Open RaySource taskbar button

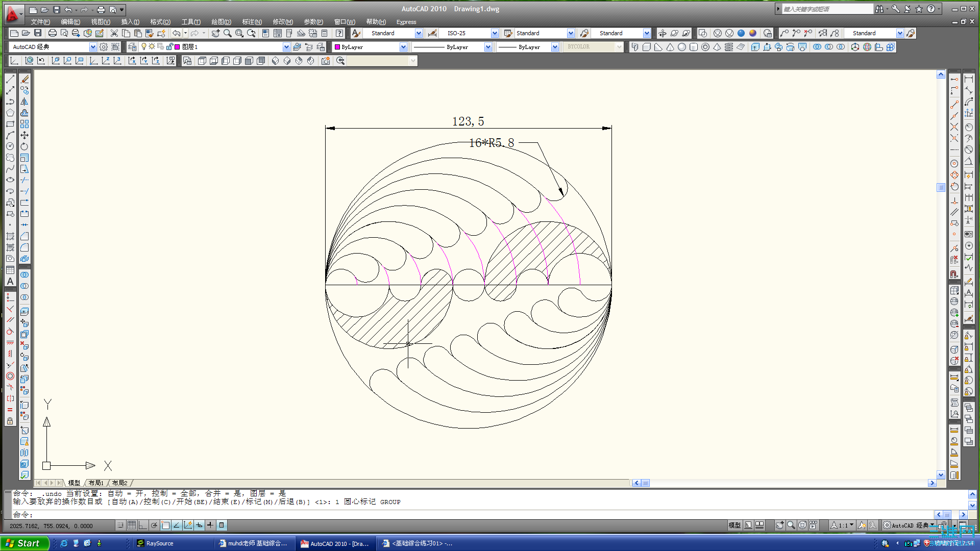pos(159,543)
